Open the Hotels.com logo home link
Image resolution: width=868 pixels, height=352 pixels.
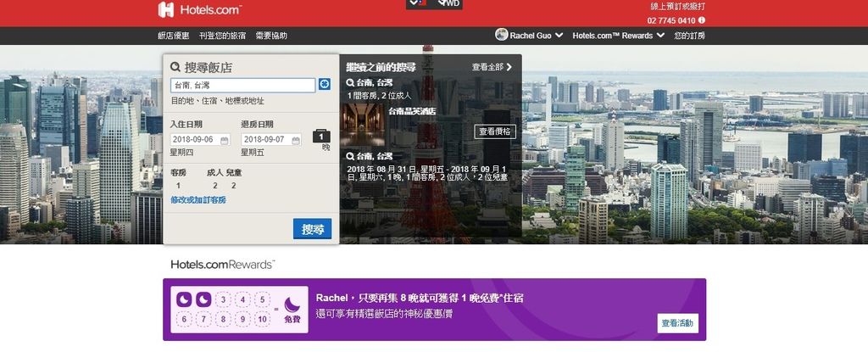pos(200,9)
